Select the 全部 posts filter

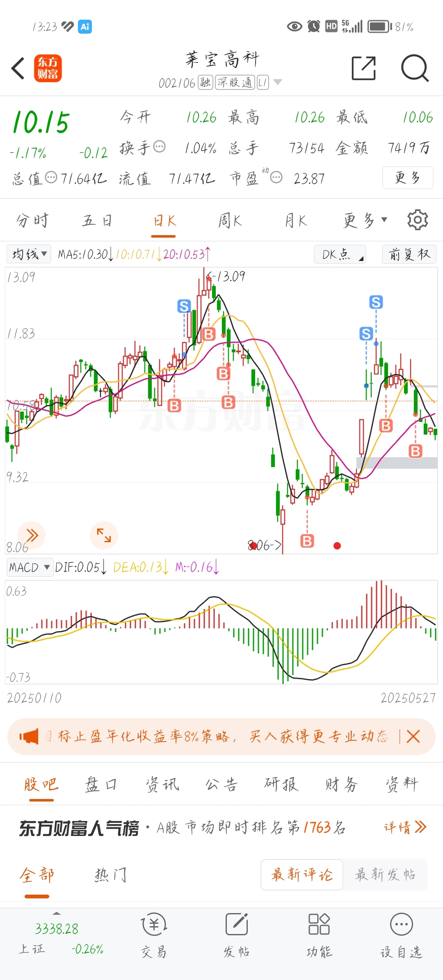(37, 875)
